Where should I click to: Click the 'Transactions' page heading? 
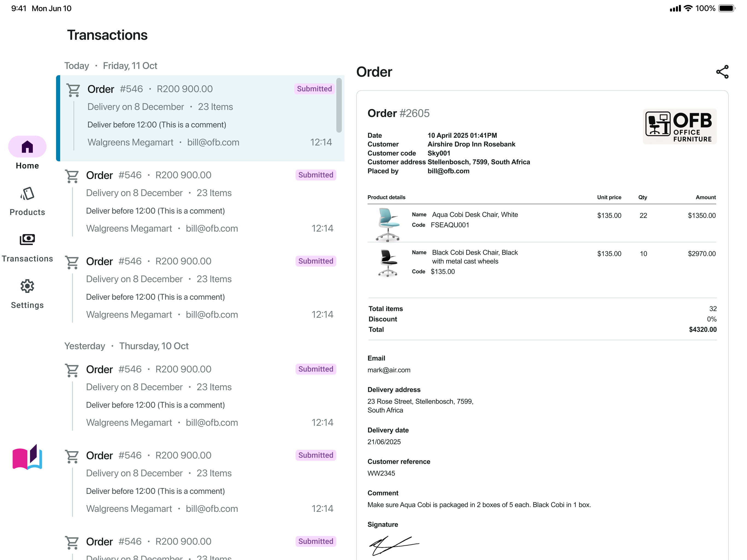tap(107, 35)
